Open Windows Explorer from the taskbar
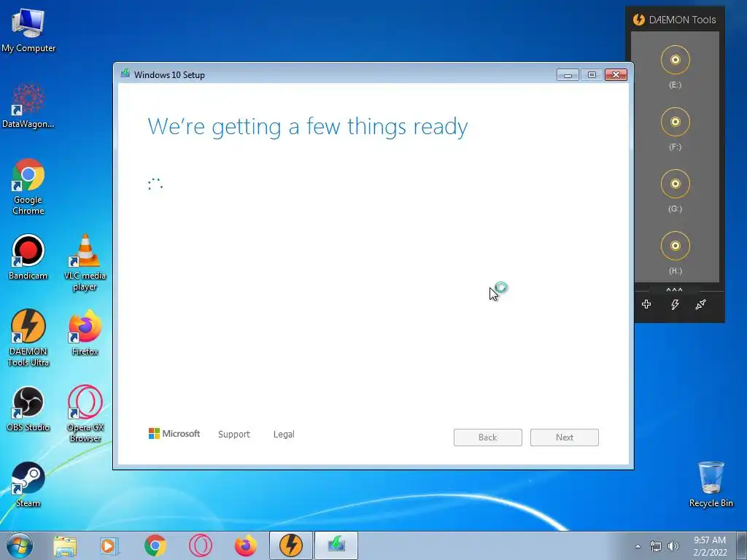 click(65, 545)
